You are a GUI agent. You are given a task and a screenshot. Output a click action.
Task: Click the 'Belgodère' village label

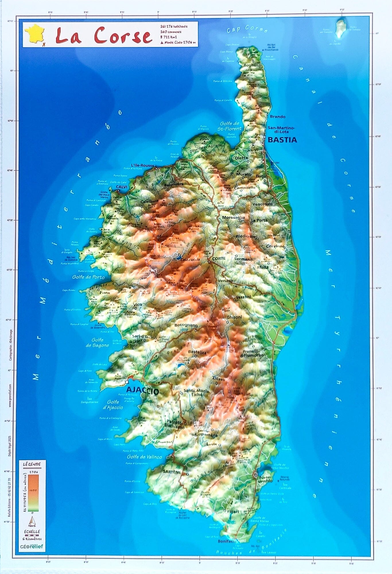[x=174, y=184]
